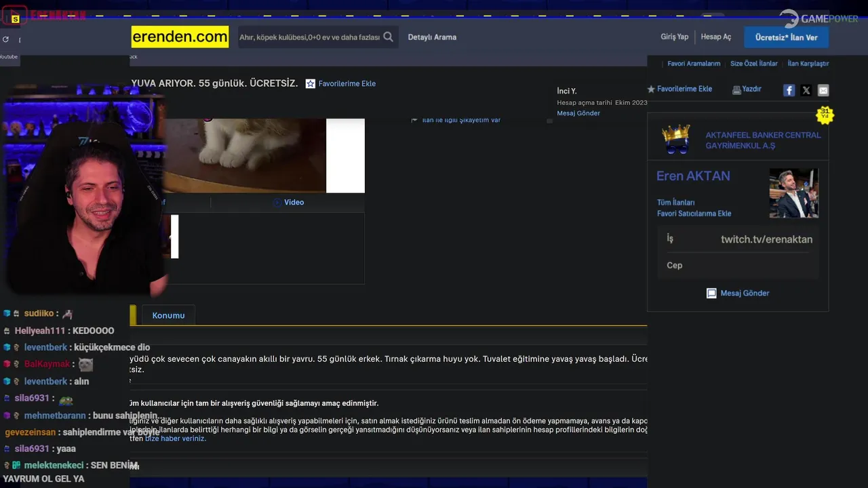Click the sudiiko chat username
This screenshot has height=488, width=868.
pyautogui.click(x=39, y=314)
